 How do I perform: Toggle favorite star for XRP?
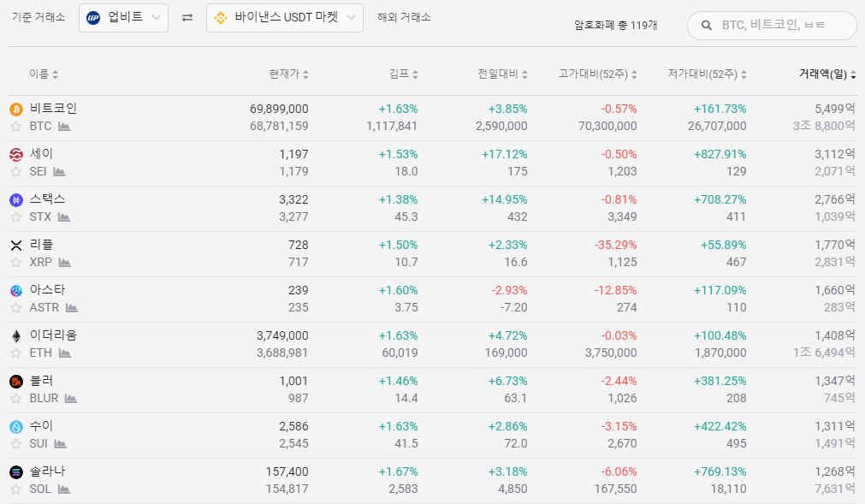tap(16, 263)
